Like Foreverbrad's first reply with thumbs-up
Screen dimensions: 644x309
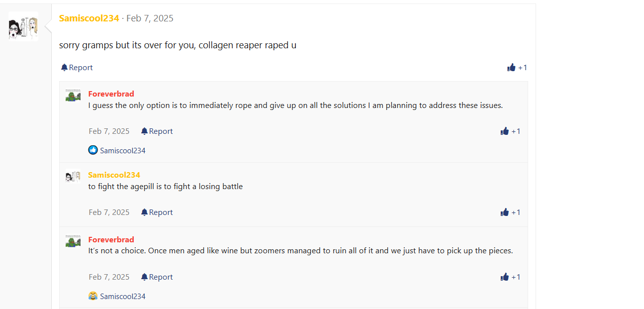coord(505,131)
